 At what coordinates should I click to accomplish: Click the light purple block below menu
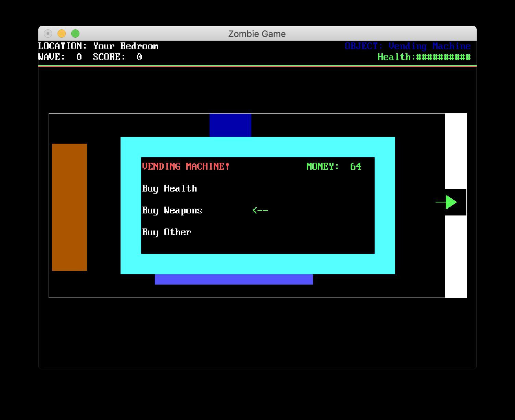234,279
